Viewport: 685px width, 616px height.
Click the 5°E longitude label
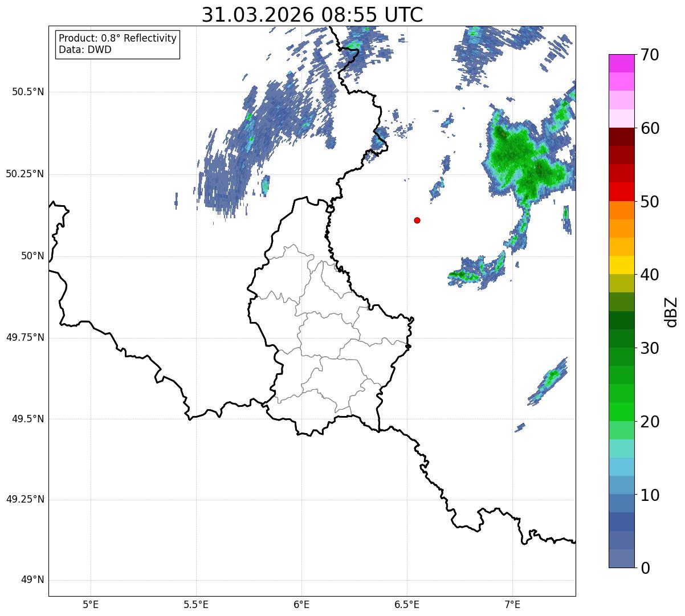(91, 605)
